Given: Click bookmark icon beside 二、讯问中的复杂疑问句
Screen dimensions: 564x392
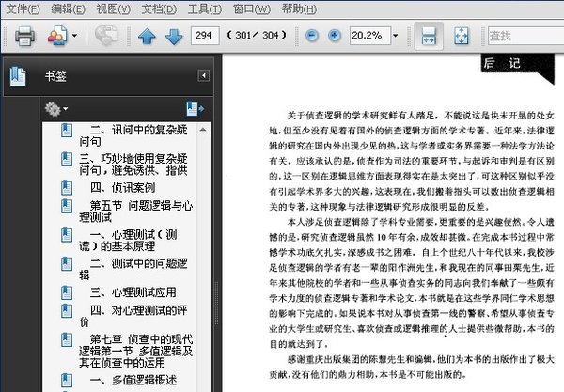Looking at the screenshot, I should click(67, 130).
